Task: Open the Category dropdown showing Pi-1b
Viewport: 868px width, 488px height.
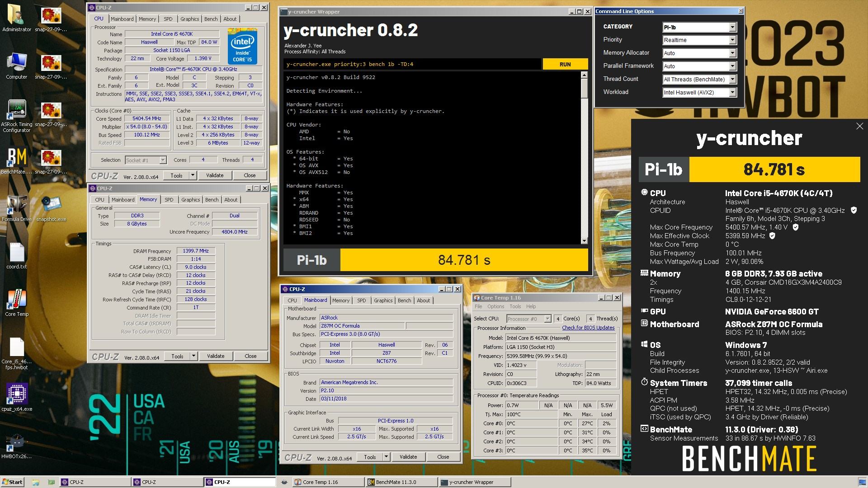Action: click(699, 27)
